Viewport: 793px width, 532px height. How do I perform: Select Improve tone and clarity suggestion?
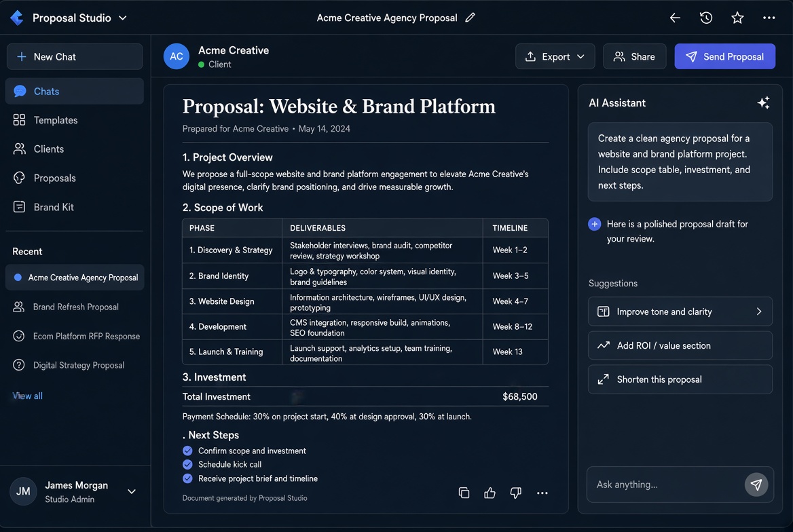click(680, 311)
